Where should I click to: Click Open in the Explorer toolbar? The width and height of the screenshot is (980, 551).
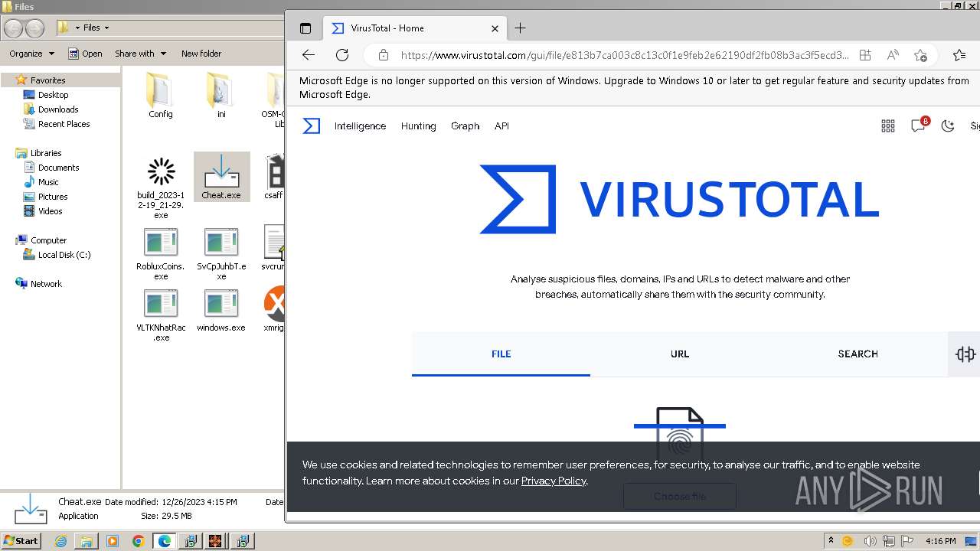85,54
